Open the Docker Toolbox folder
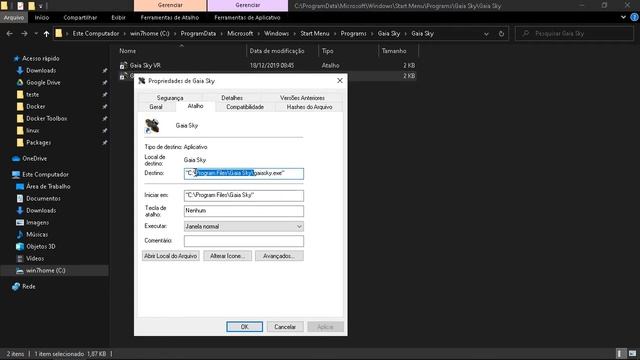640x360 pixels. [46, 118]
